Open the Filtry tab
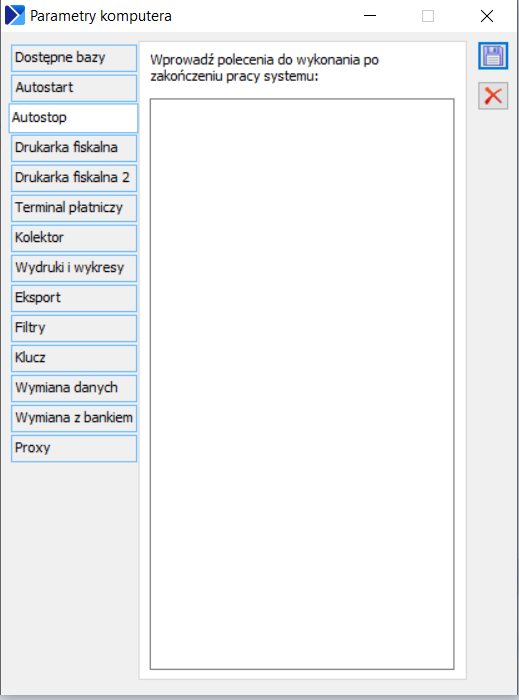The image size is (519, 700). [x=74, y=328]
